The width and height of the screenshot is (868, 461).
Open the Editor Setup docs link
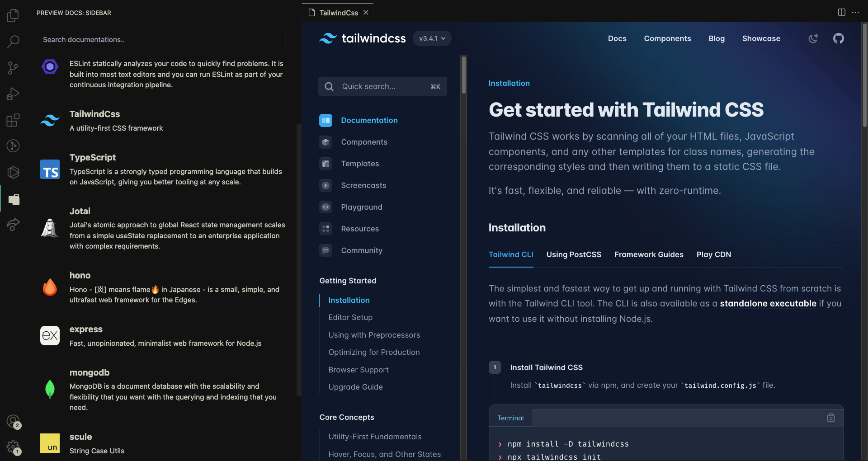(x=350, y=317)
